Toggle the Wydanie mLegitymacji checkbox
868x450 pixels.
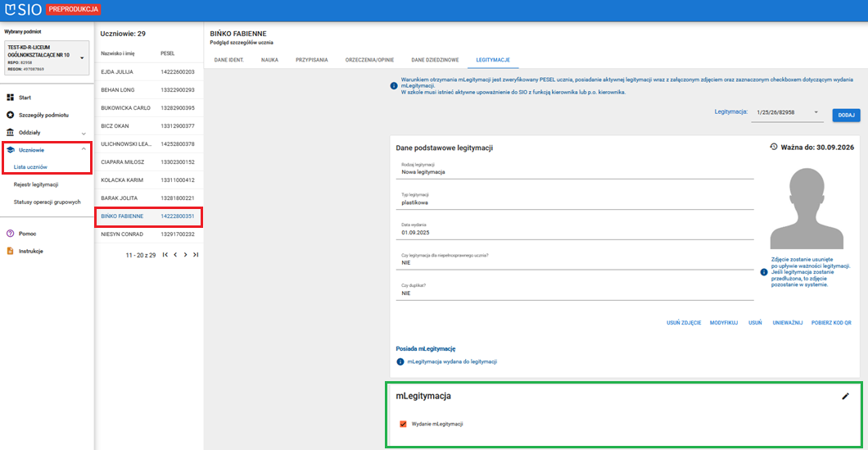tap(403, 424)
